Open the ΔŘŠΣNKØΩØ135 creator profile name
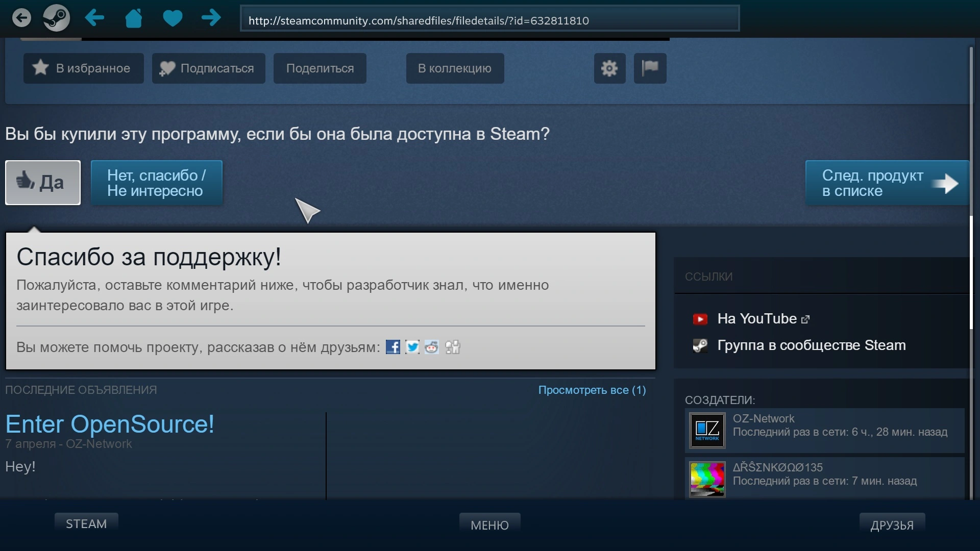This screenshot has width=980, height=551. tap(778, 467)
